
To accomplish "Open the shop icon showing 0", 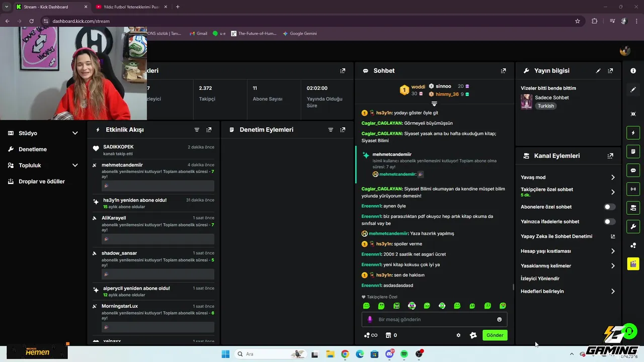I will click(391, 335).
